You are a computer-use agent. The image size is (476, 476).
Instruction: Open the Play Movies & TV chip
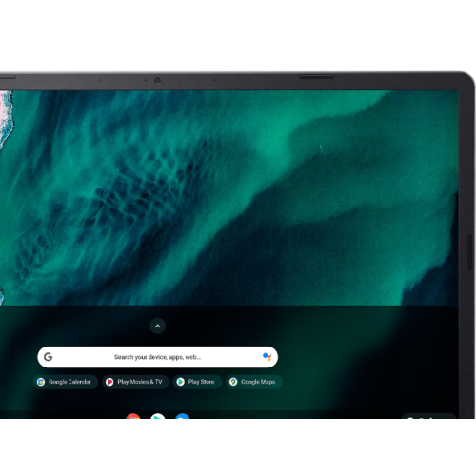pos(135,382)
